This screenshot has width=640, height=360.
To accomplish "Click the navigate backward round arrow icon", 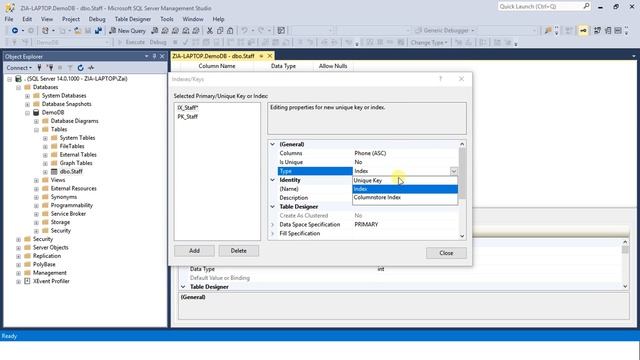I will [15, 31].
